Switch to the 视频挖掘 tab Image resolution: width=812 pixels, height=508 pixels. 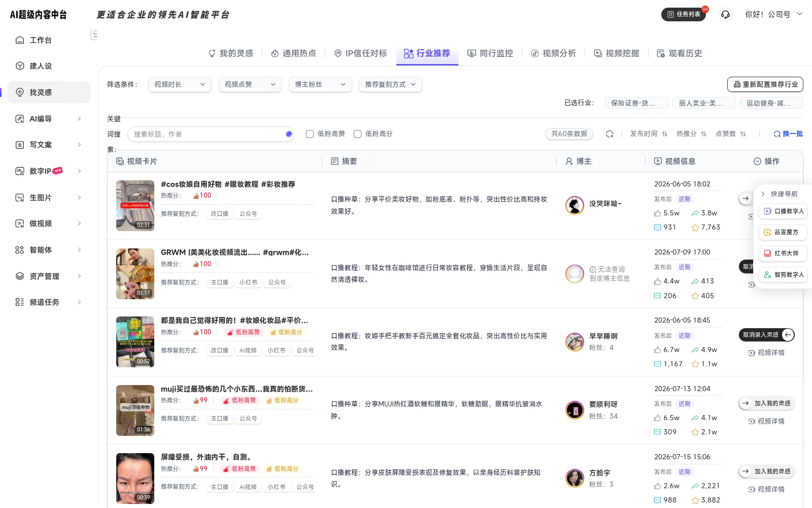pyautogui.click(x=617, y=53)
